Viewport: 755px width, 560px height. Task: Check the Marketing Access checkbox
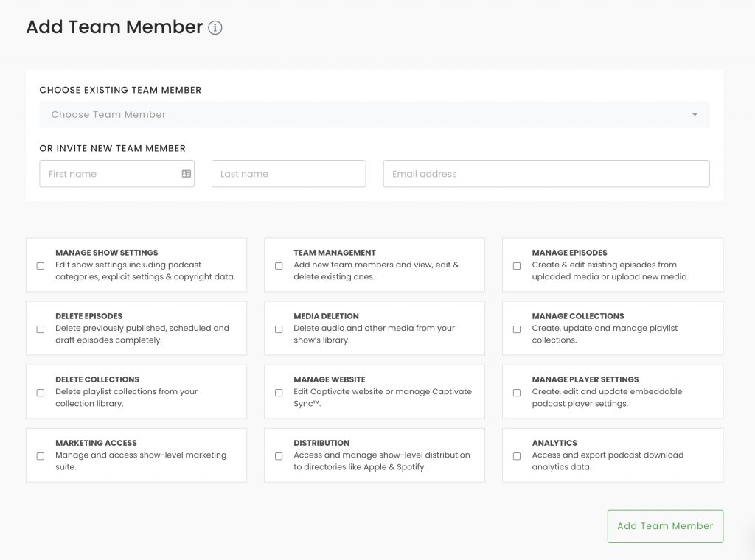(x=40, y=455)
